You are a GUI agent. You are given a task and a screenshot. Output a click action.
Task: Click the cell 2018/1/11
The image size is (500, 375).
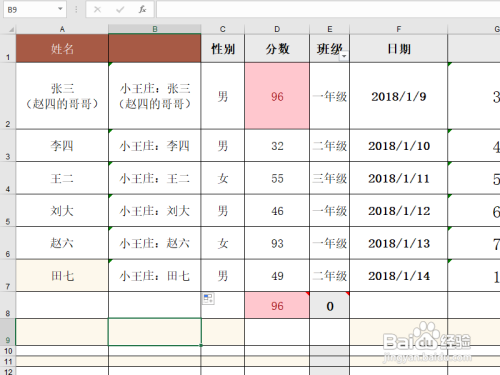pyautogui.click(x=398, y=178)
